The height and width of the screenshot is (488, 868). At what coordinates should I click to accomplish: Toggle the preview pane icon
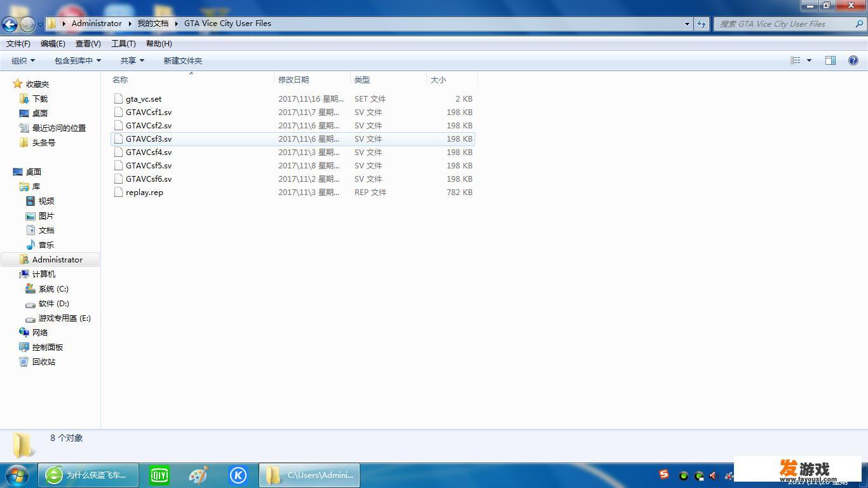point(831,60)
